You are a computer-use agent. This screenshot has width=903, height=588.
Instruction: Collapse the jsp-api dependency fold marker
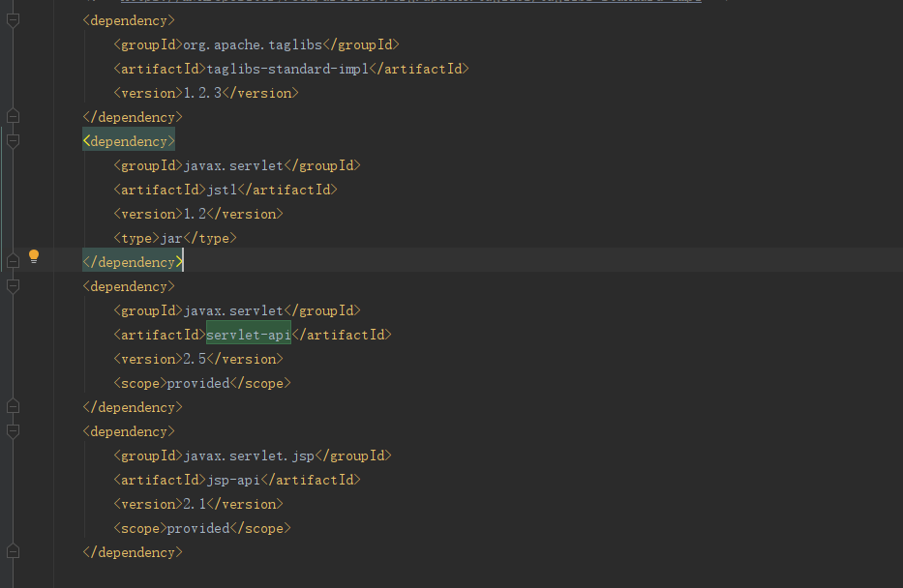[13, 429]
